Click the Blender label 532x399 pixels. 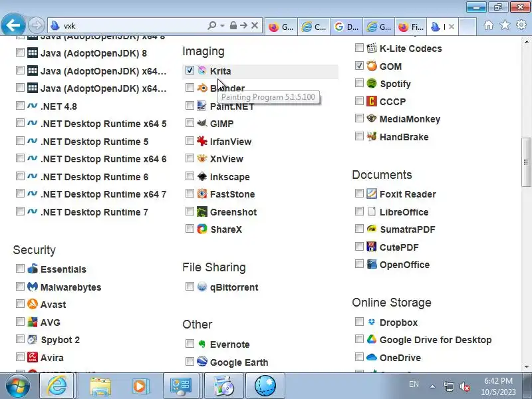pyautogui.click(x=227, y=88)
